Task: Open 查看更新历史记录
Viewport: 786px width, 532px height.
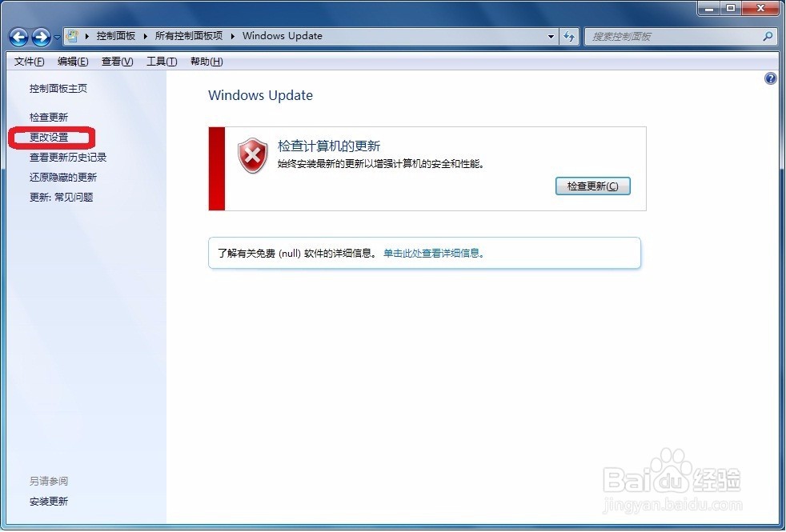Action: tap(68, 158)
